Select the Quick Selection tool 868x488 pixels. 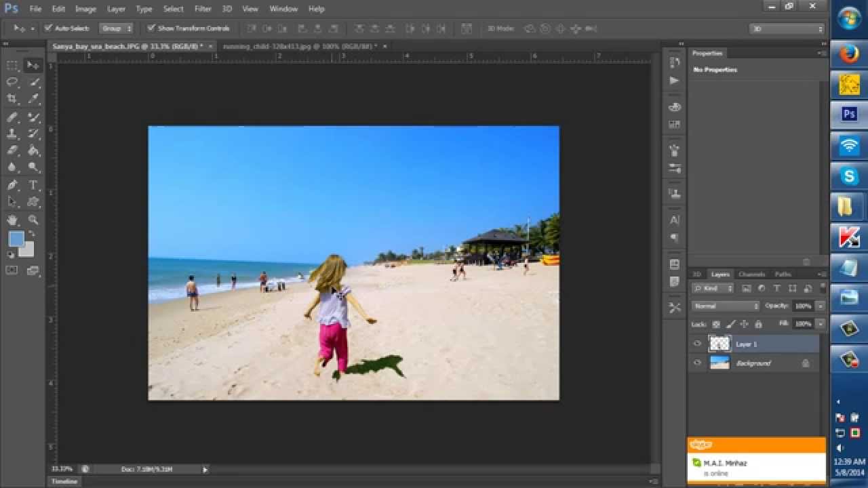click(x=33, y=82)
